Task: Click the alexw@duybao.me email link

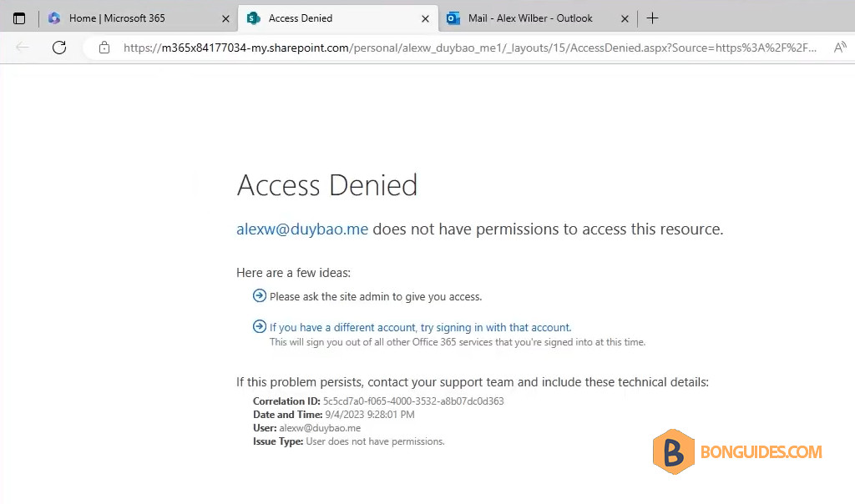Action: [x=302, y=229]
